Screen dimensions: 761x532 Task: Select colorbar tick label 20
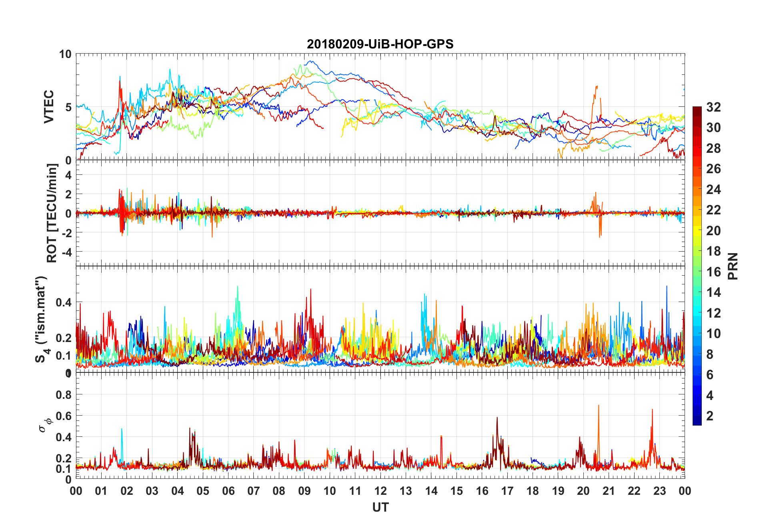713,231
